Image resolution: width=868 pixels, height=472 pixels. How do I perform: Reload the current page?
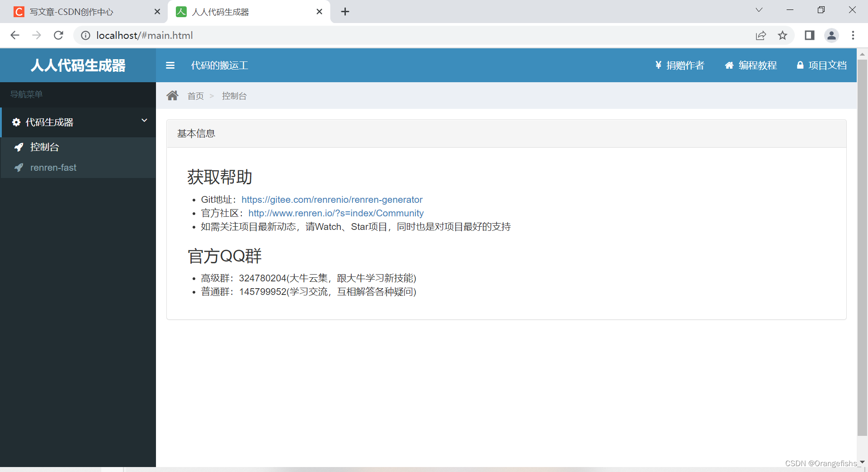coord(58,35)
